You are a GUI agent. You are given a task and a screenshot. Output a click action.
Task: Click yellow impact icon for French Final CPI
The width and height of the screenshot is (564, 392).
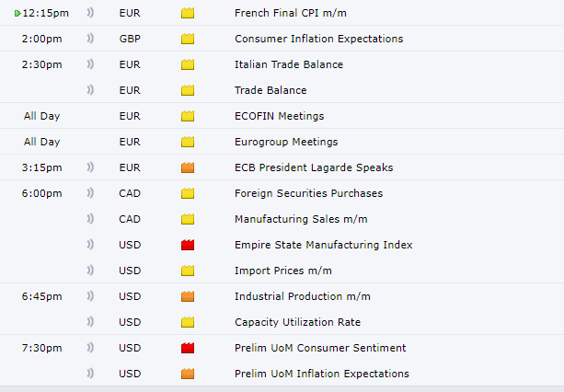[188, 13]
